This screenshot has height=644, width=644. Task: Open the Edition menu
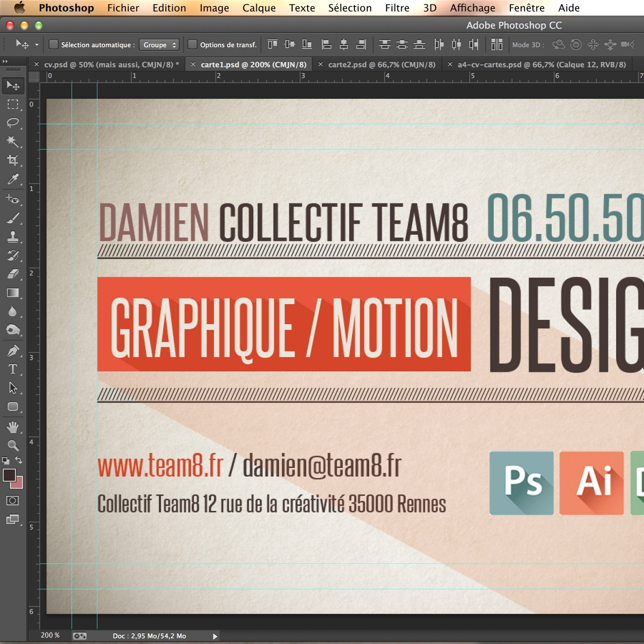coord(169,8)
